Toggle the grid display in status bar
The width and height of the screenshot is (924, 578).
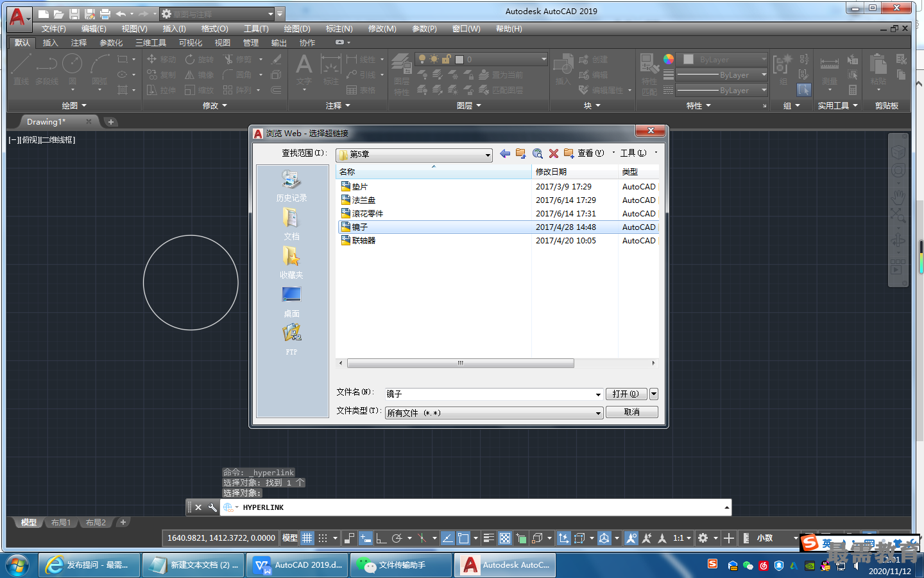tap(307, 538)
